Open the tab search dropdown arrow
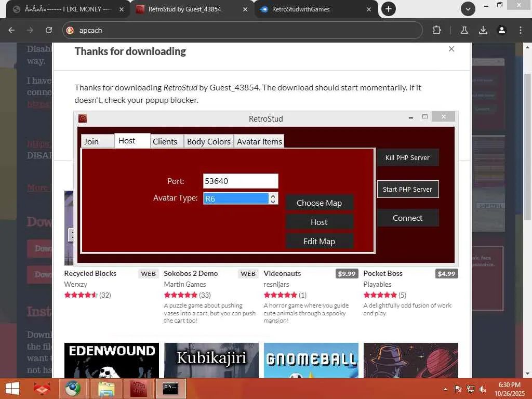 468,9
